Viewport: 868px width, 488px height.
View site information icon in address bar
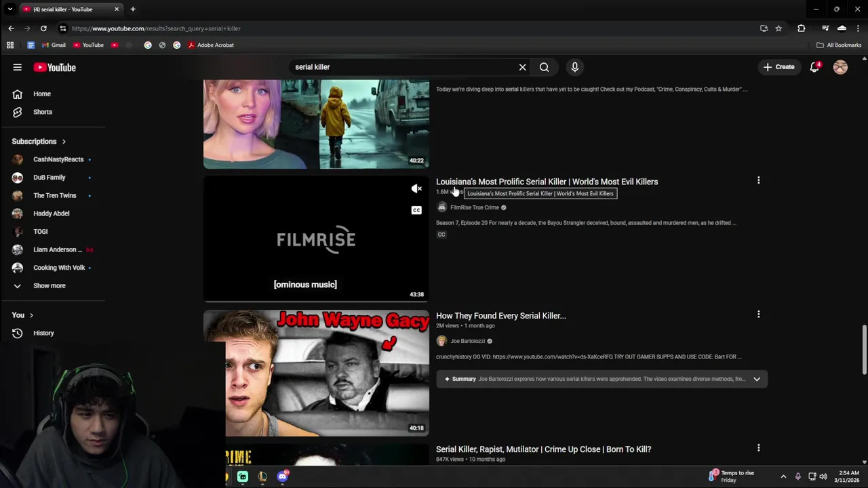click(63, 28)
